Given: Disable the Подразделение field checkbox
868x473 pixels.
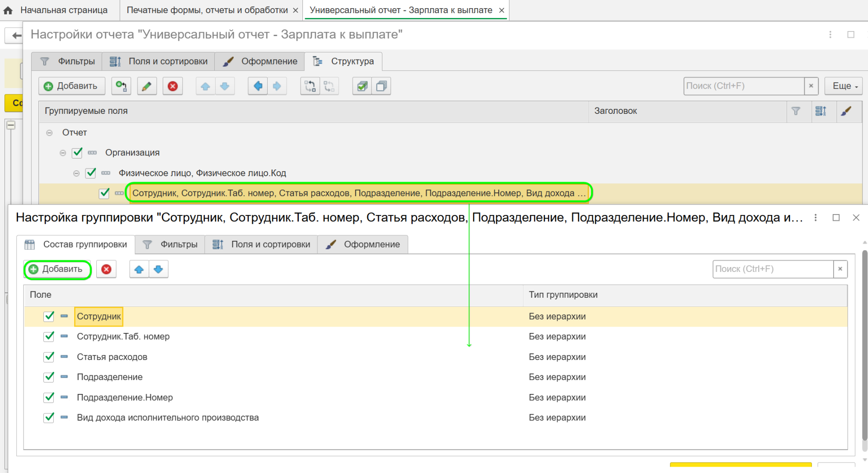Looking at the screenshot, I should click(x=48, y=377).
